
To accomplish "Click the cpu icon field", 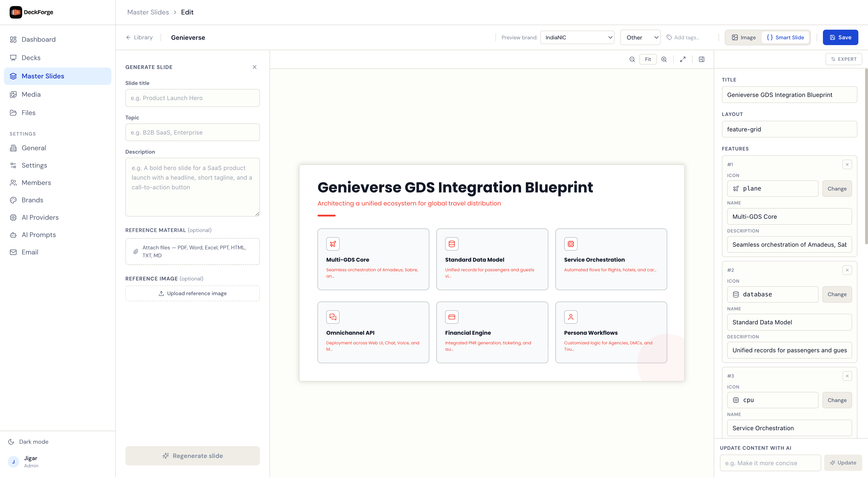I will click(773, 400).
